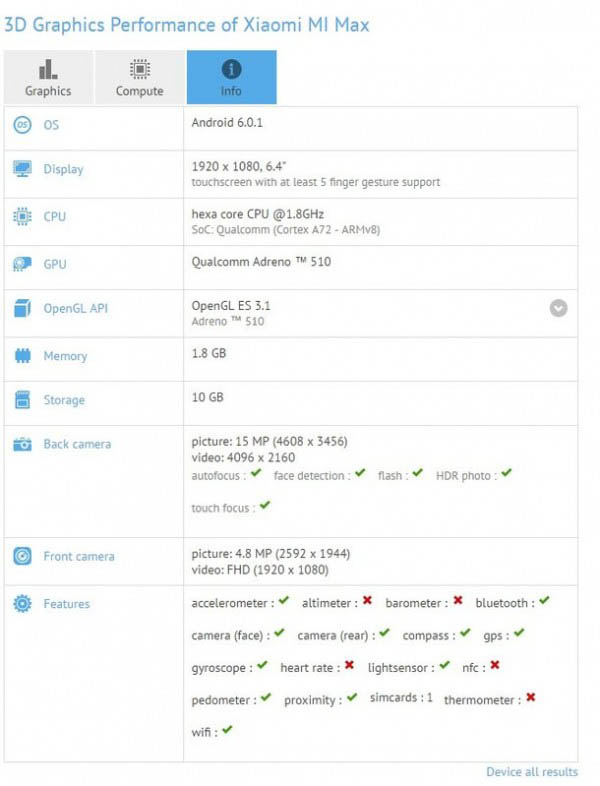Click the autofocus green checkmark
Screen dimensions: 600x786
point(257,474)
